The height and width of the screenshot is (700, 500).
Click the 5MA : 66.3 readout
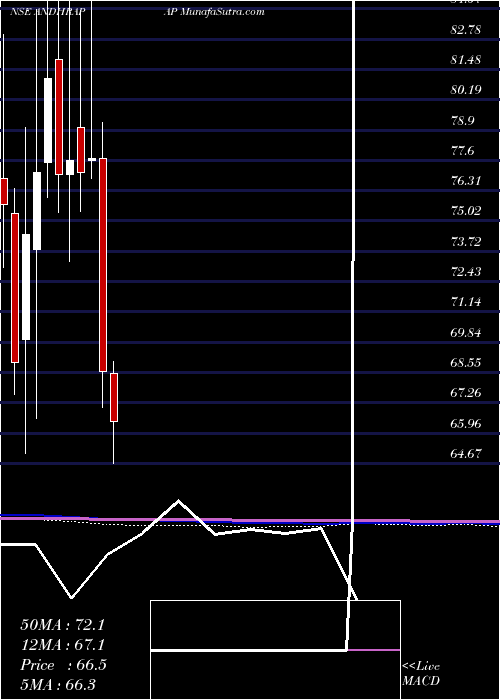pyautogui.click(x=59, y=685)
